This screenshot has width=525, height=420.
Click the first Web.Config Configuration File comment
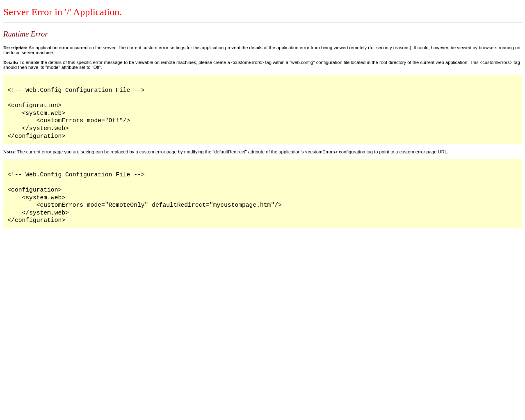[x=76, y=90]
